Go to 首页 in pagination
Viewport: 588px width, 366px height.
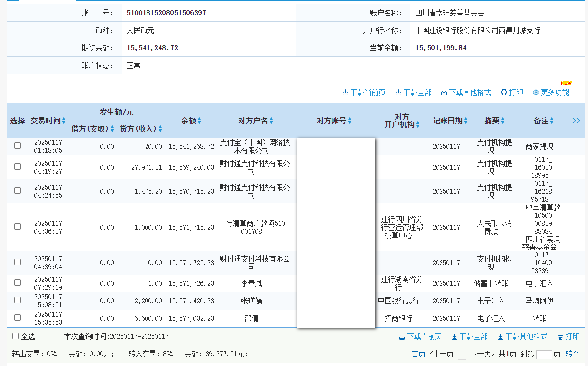(418, 354)
